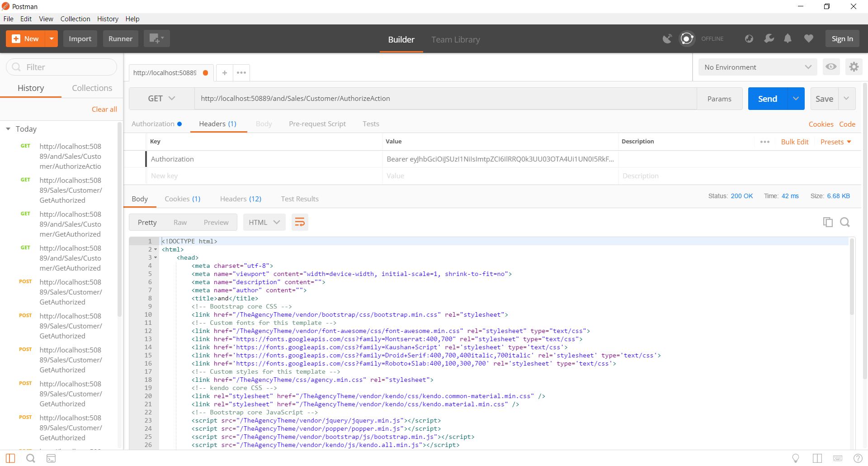
Task: Preview environment variables with the eye icon
Action: point(831,67)
